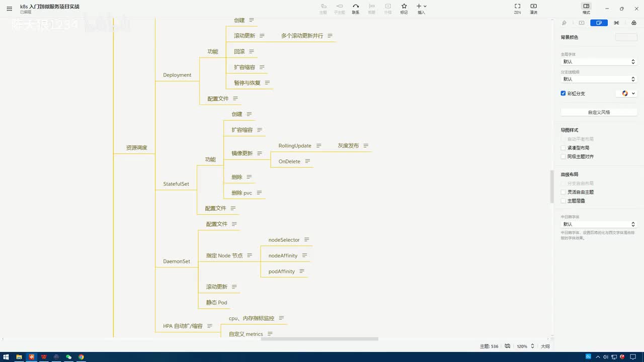Switch to the style brush tab in format panel
This screenshot has height=362, width=644.
click(x=564, y=23)
